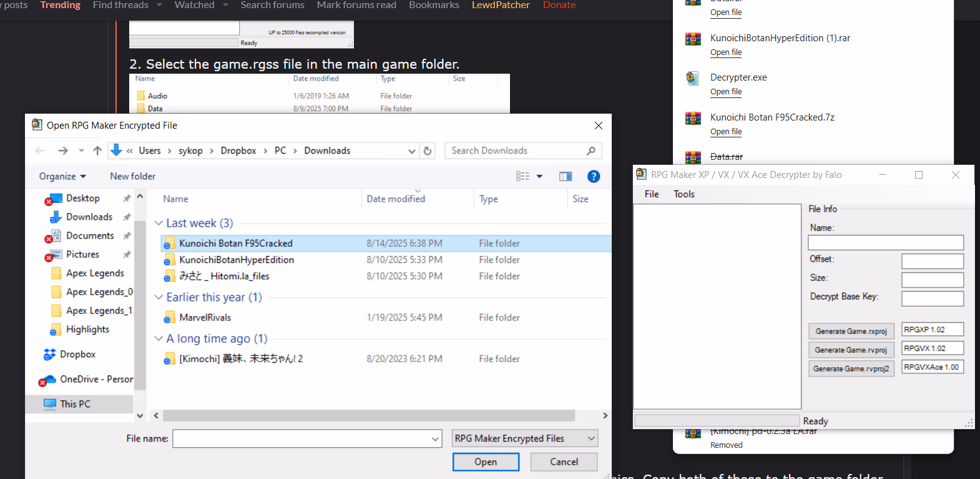Click the refresh button in address bar
Image resolution: width=980 pixels, height=479 pixels.
pos(428,151)
